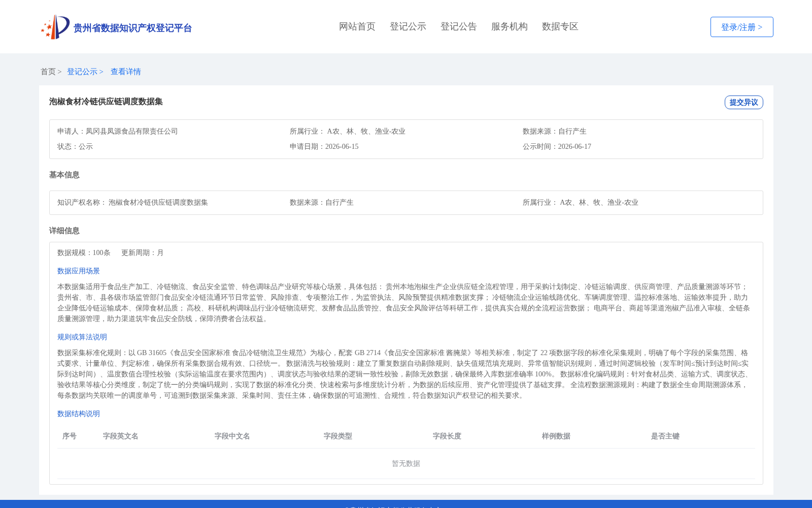Screen dimensions: 812x508
Task: Open the 登记公示 navigation item
Action: 408,26
